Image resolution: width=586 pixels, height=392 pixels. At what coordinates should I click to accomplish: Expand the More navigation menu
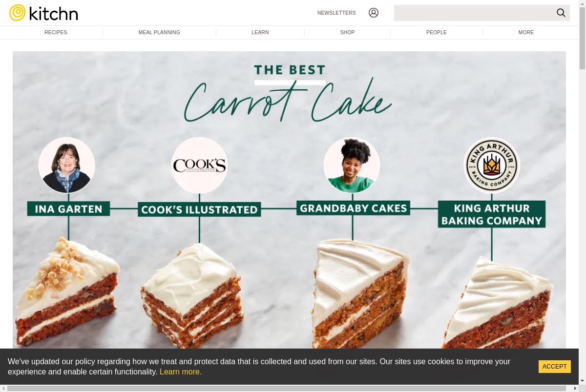pos(526,32)
